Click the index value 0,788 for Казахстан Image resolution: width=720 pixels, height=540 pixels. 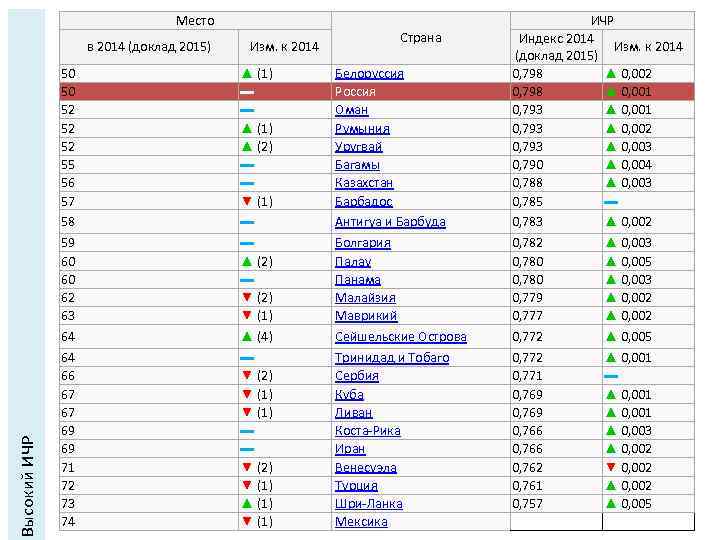pyautogui.click(x=528, y=183)
